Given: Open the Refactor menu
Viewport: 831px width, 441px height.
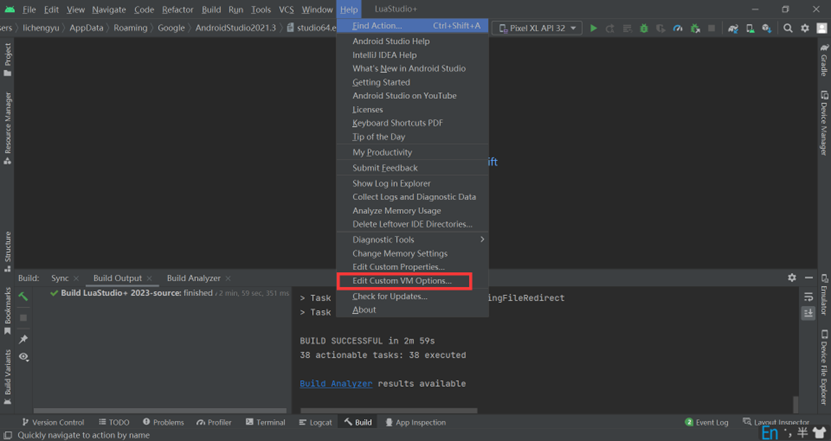Looking at the screenshot, I should point(178,10).
